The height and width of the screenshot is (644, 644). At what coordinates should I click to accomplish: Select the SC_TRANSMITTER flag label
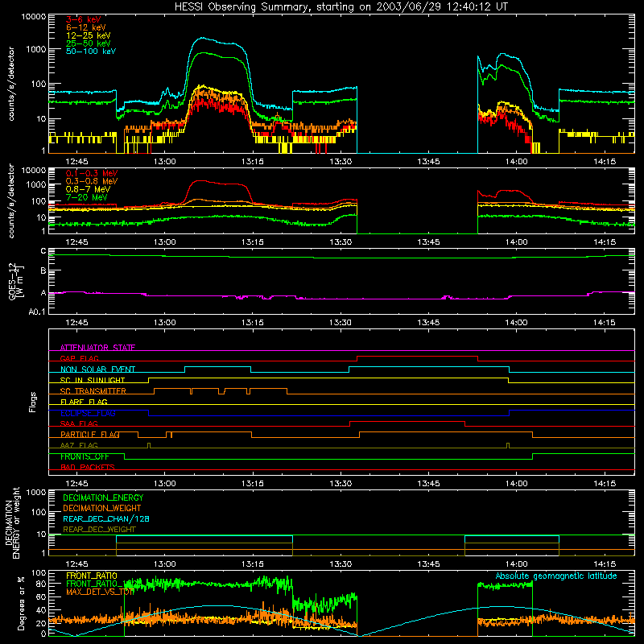[93, 391]
